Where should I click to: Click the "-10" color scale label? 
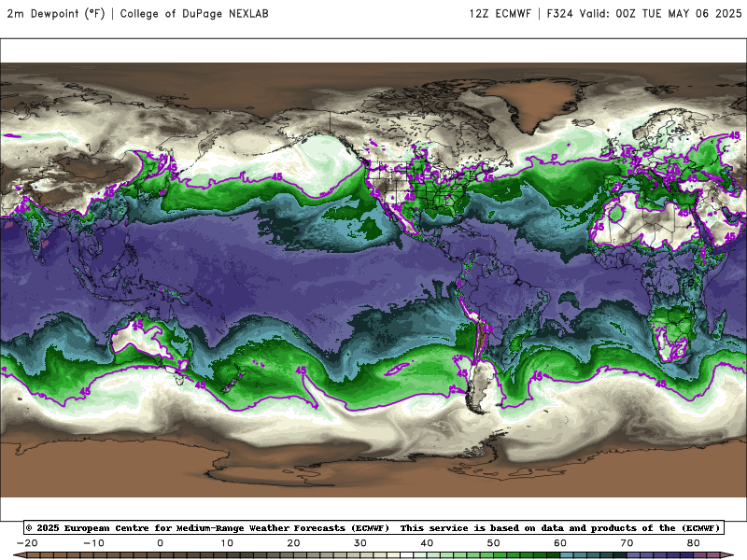[93, 543]
